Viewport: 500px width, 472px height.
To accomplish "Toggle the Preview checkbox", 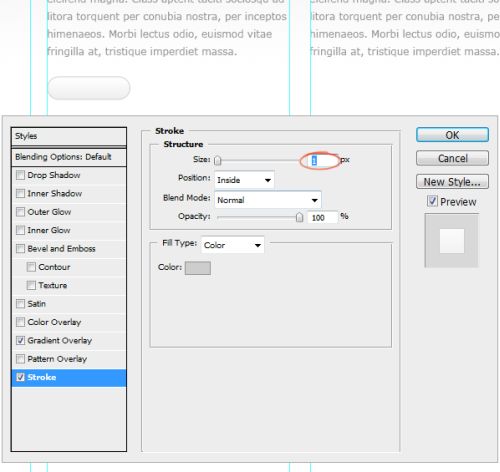I will click(x=432, y=201).
